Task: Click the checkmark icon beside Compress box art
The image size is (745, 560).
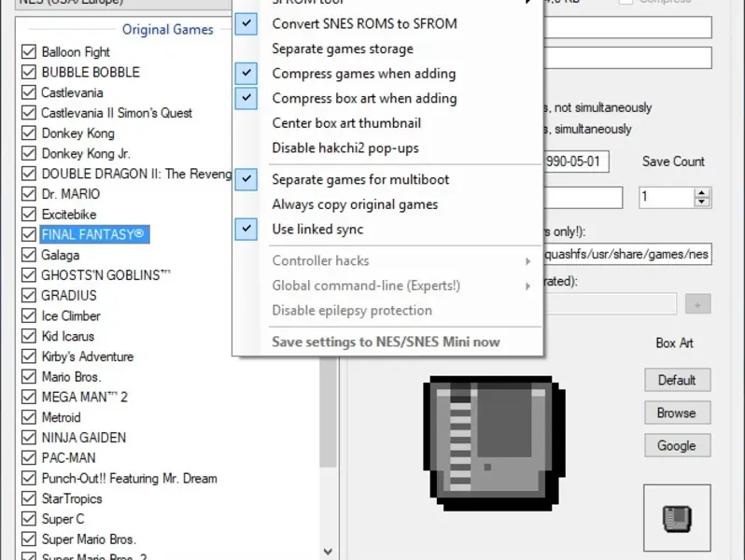Action: point(246,98)
